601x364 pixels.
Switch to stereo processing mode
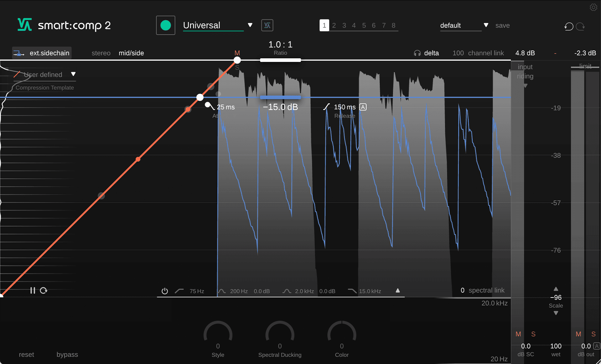click(101, 53)
